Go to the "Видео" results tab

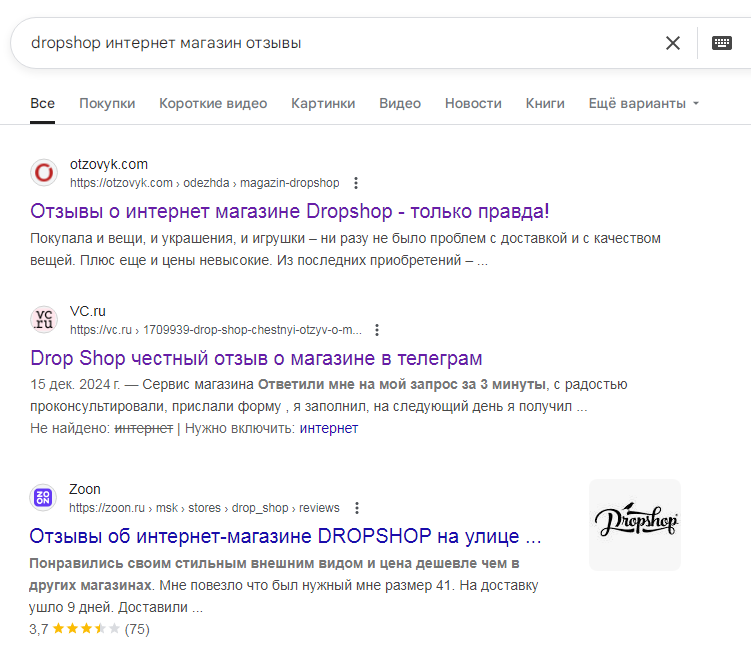pos(400,103)
